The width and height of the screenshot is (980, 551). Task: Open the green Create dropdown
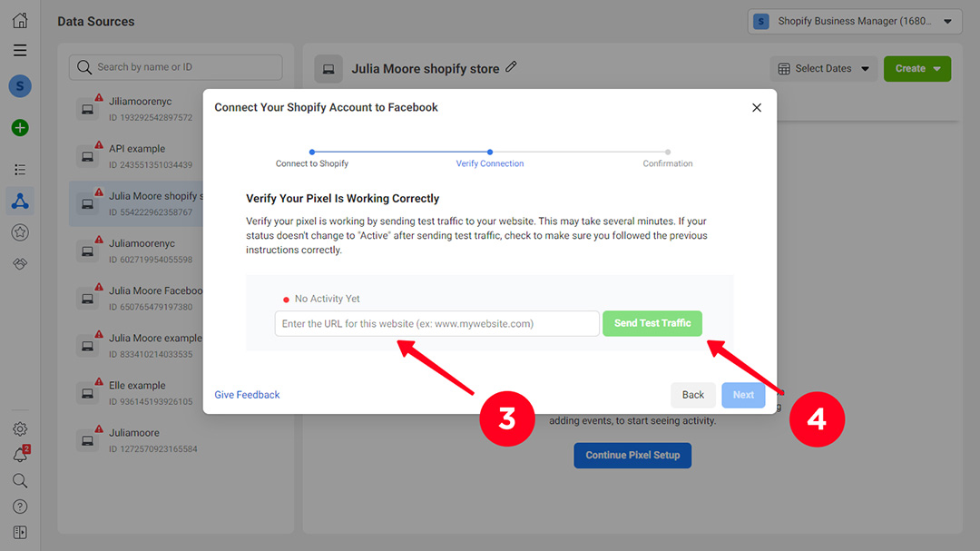pyautogui.click(x=916, y=69)
